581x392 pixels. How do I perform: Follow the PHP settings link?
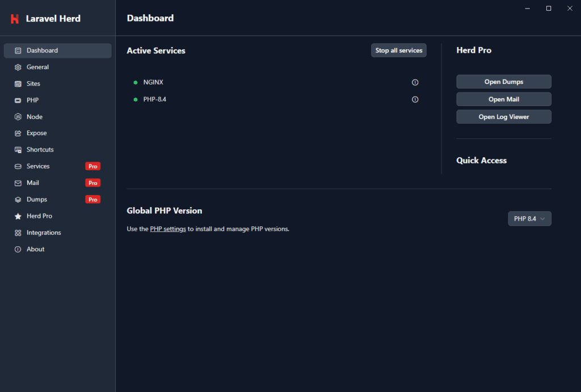coord(168,229)
